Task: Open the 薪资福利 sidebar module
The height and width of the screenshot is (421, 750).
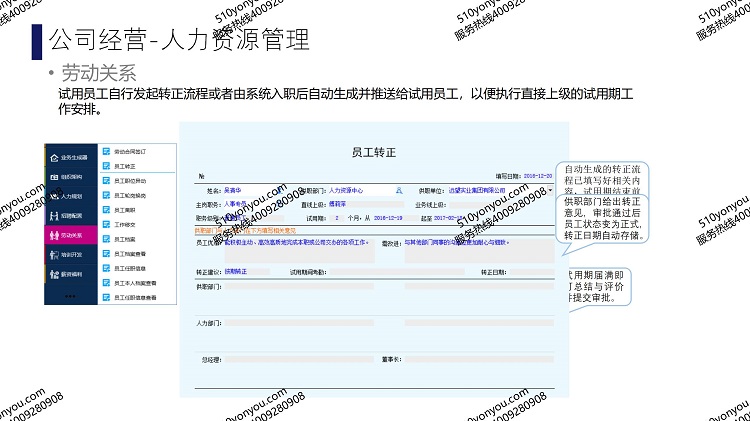Action: tap(72, 274)
